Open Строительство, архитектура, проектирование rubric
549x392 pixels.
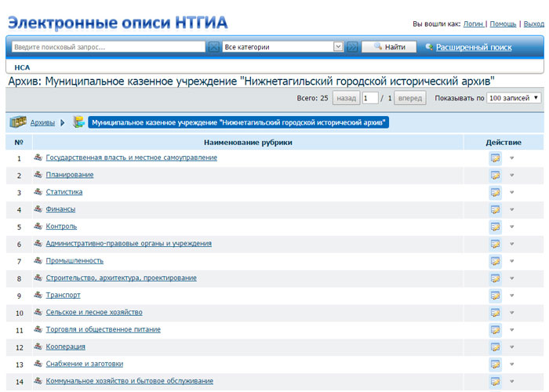[121, 278]
